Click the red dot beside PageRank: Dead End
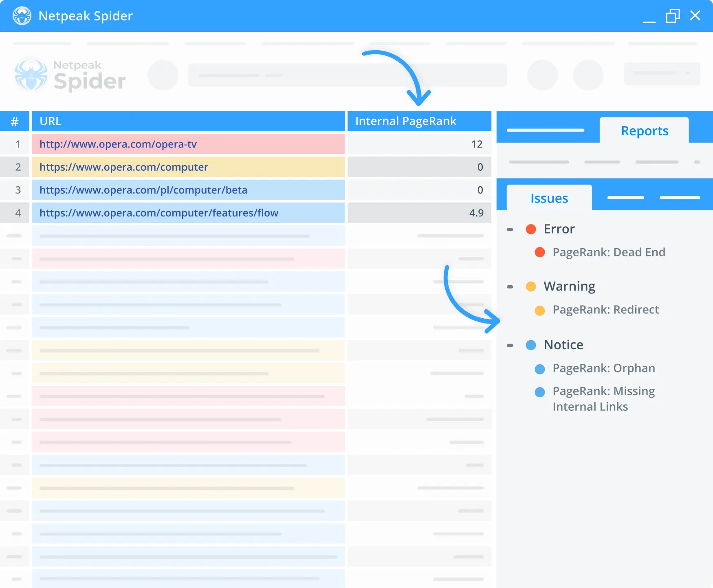 pos(540,252)
